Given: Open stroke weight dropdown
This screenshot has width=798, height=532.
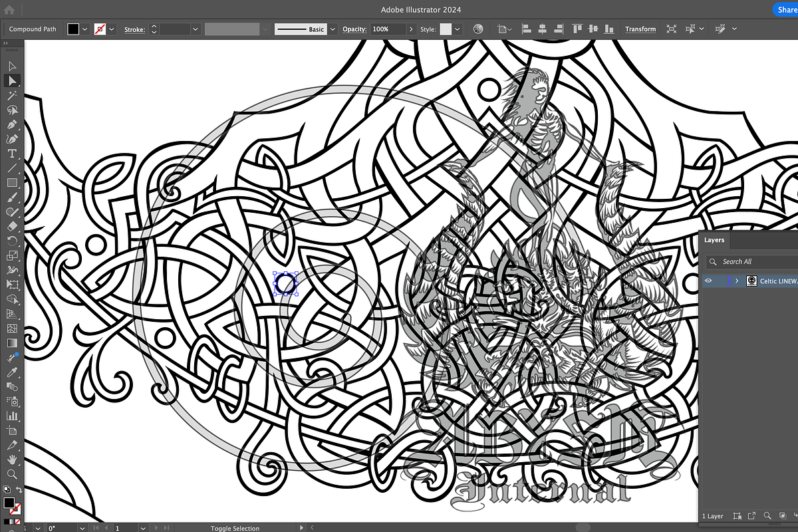Looking at the screenshot, I should pos(196,29).
